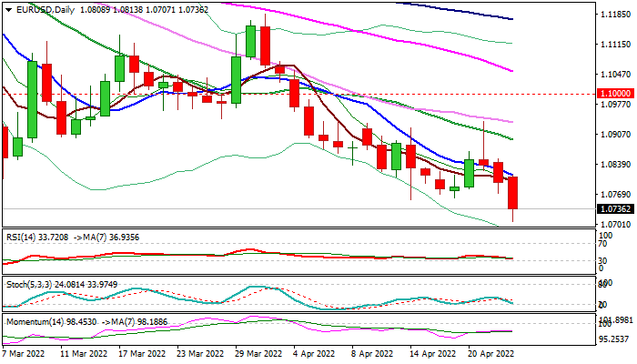Select the 29 Mar 2022 date marker
Screen dimensions: 637x364
click(258, 350)
